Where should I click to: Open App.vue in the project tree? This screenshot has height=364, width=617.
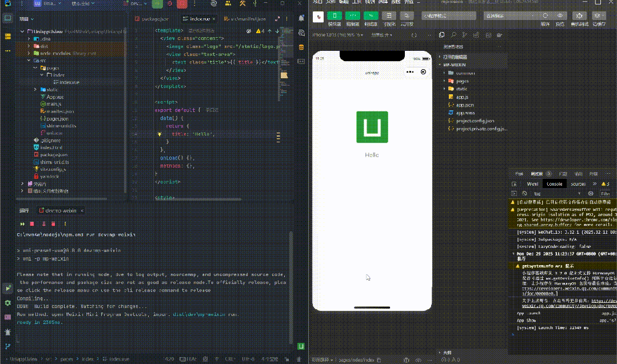coord(54,97)
